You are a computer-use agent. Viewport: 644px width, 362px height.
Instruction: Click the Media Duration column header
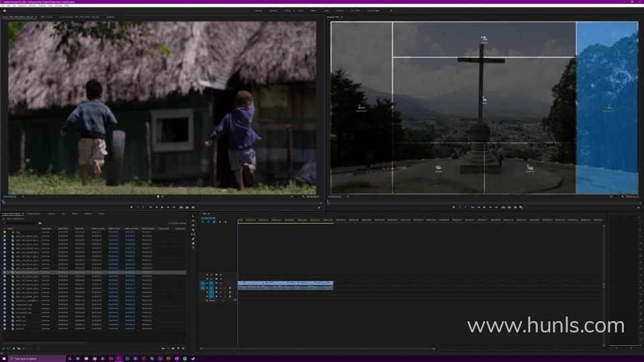click(x=98, y=229)
